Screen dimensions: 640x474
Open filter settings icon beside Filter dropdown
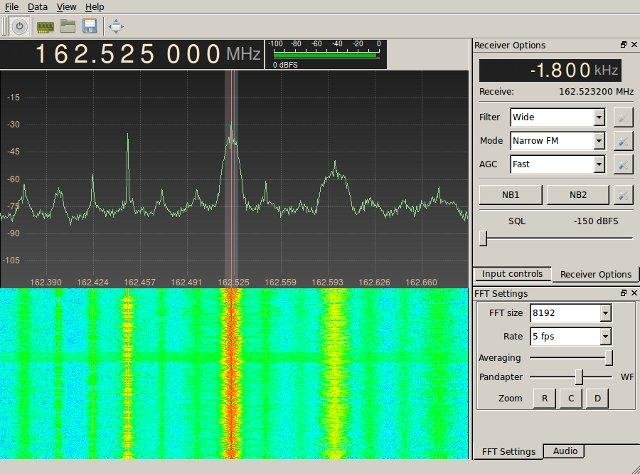[x=623, y=118]
